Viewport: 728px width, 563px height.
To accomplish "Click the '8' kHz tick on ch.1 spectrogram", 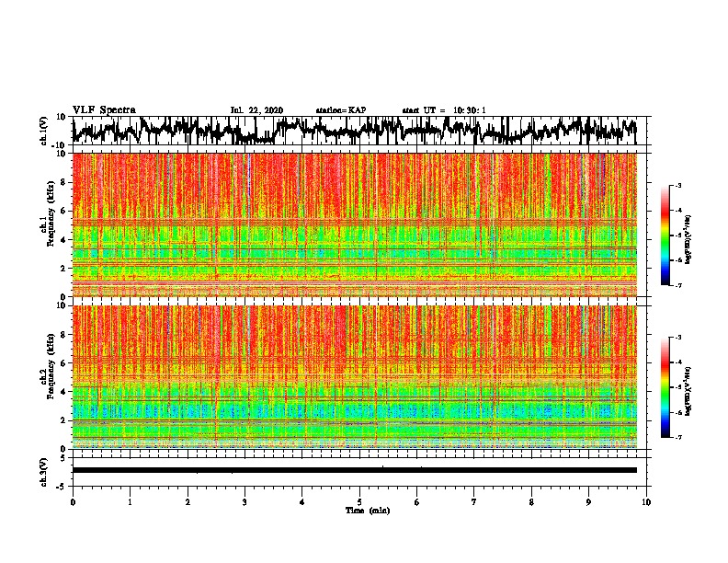I will pos(63,182).
